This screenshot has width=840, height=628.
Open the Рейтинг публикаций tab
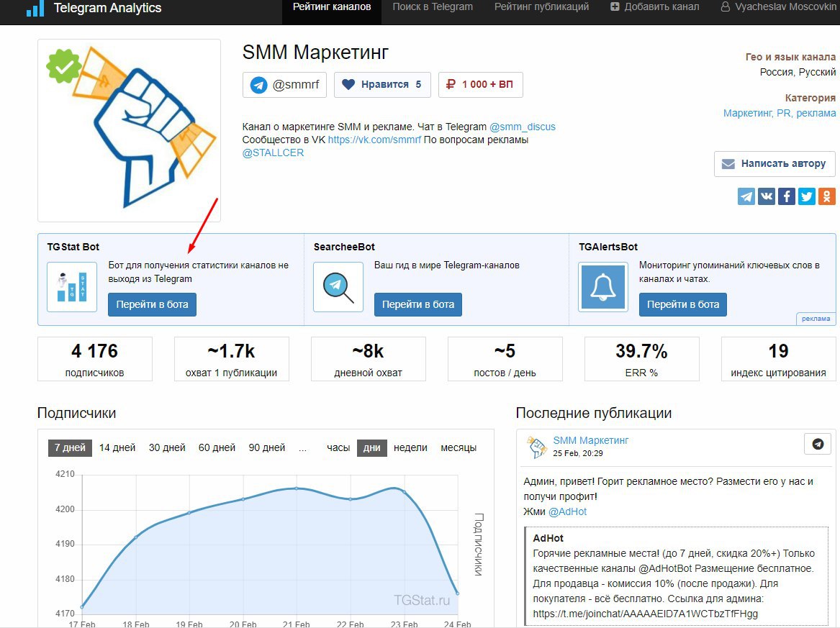click(x=541, y=7)
